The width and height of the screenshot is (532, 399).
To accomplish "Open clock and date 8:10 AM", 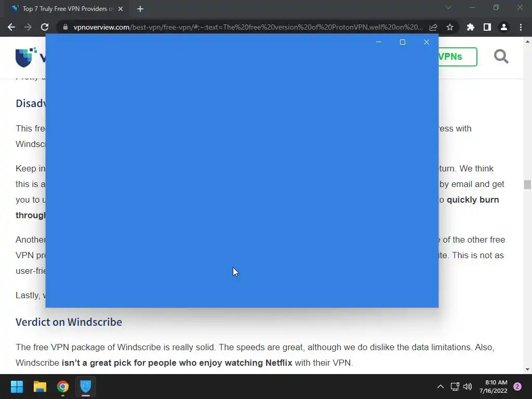I will click(494, 387).
